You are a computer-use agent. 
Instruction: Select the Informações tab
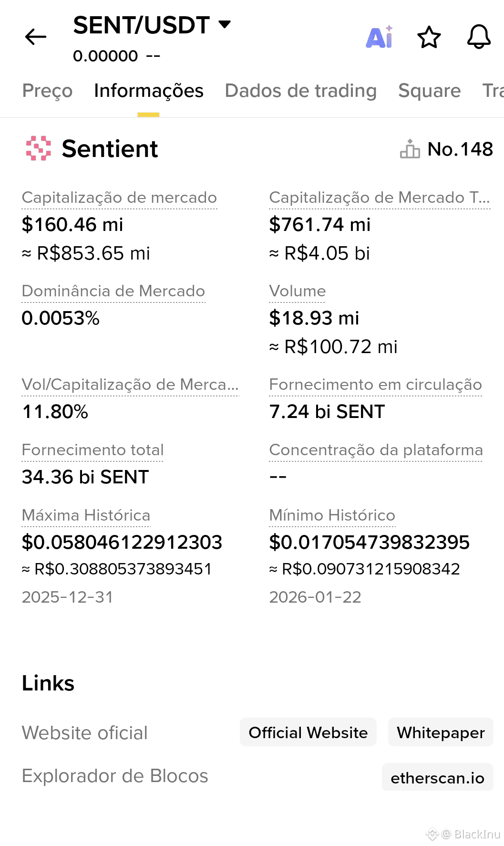[148, 91]
